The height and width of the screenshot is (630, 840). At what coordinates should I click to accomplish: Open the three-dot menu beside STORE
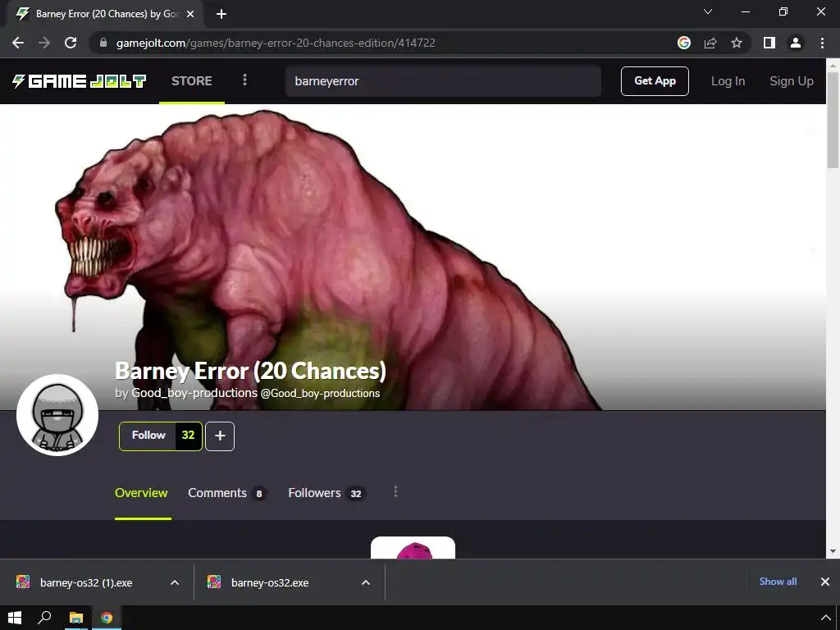[244, 80]
